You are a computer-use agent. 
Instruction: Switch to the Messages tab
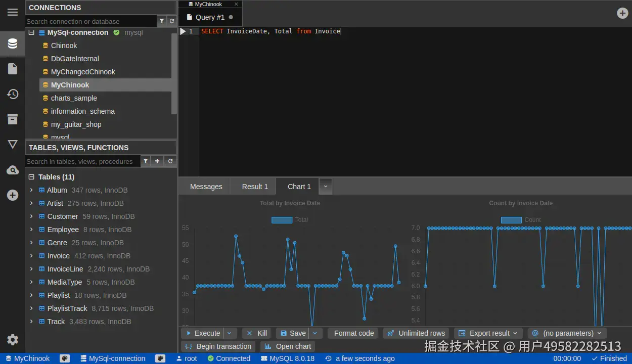(x=206, y=187)
